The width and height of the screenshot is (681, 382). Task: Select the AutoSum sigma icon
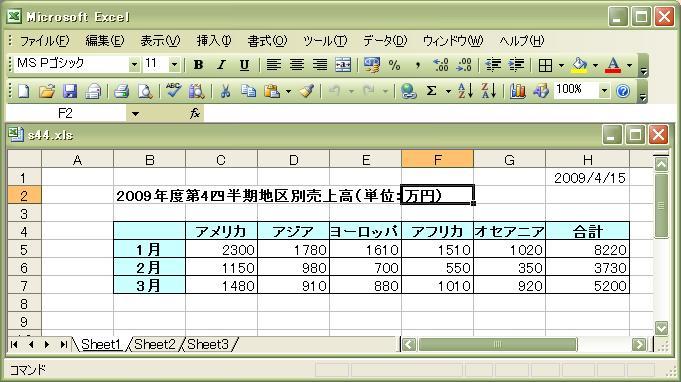(x=431, y=91)
